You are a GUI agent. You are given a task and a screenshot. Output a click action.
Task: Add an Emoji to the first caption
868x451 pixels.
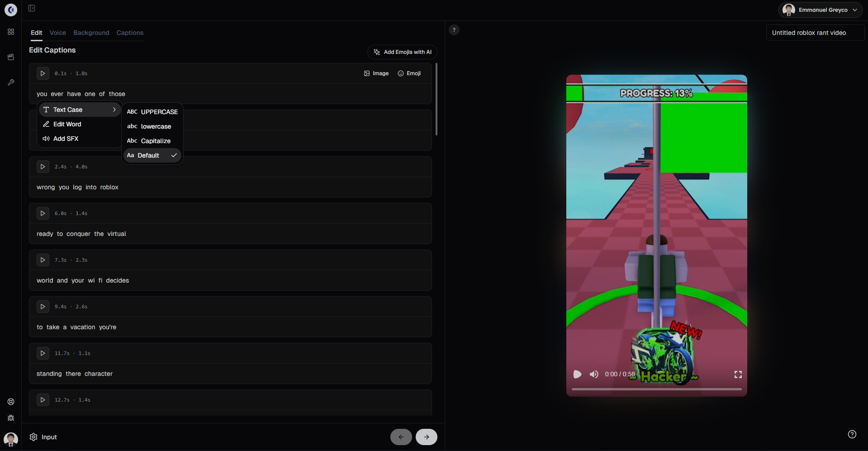[409, 73]
